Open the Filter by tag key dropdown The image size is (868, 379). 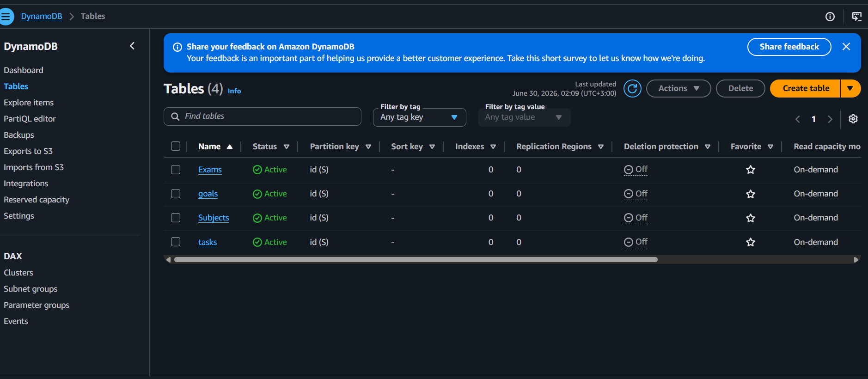click(419, 117)
